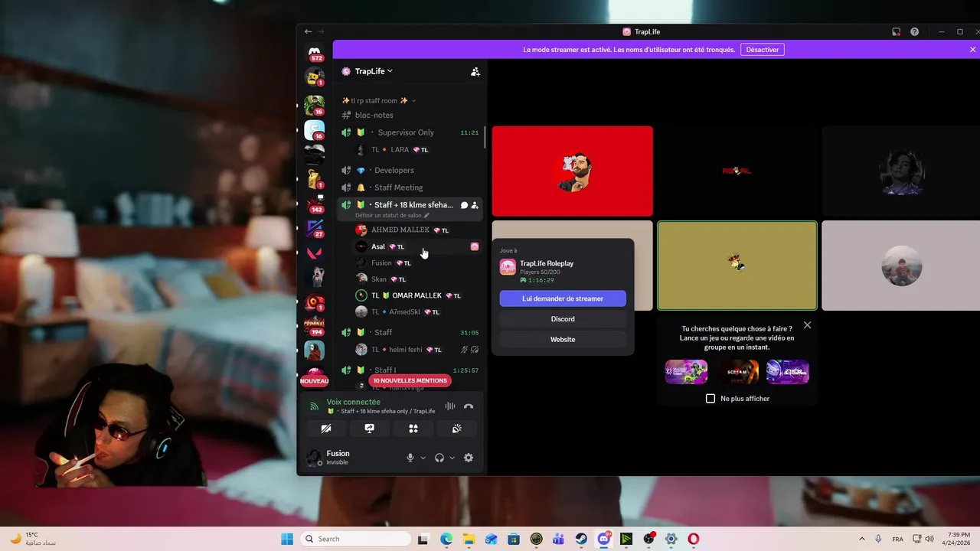The width and height of the screenshot is (980, 551).
Task: Select user OMAR MALLEK in voice list
Action: click(417, 295)
